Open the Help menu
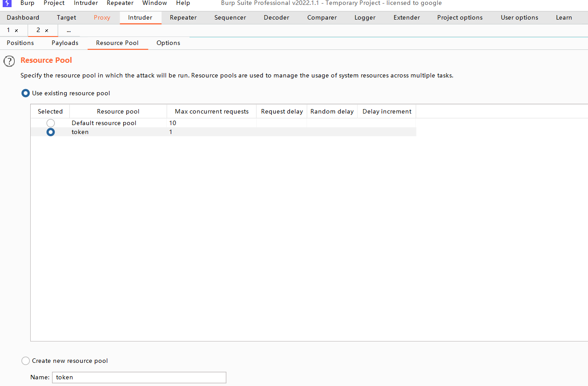Viewport: 588px width, 386px height. (183, 3)
